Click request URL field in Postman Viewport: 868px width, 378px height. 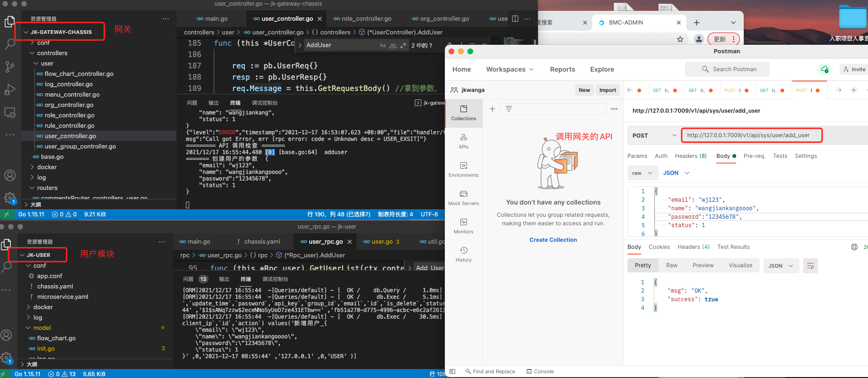(752, 135)
